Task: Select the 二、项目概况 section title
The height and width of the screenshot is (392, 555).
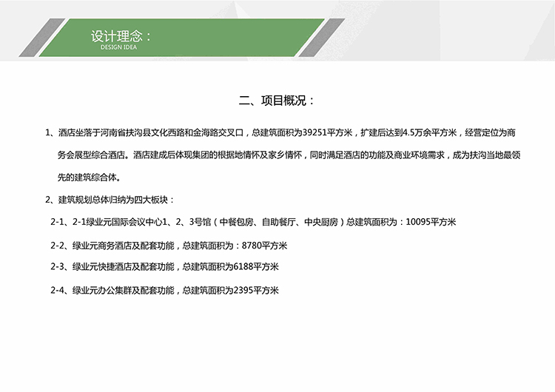Action: [277, 100]
